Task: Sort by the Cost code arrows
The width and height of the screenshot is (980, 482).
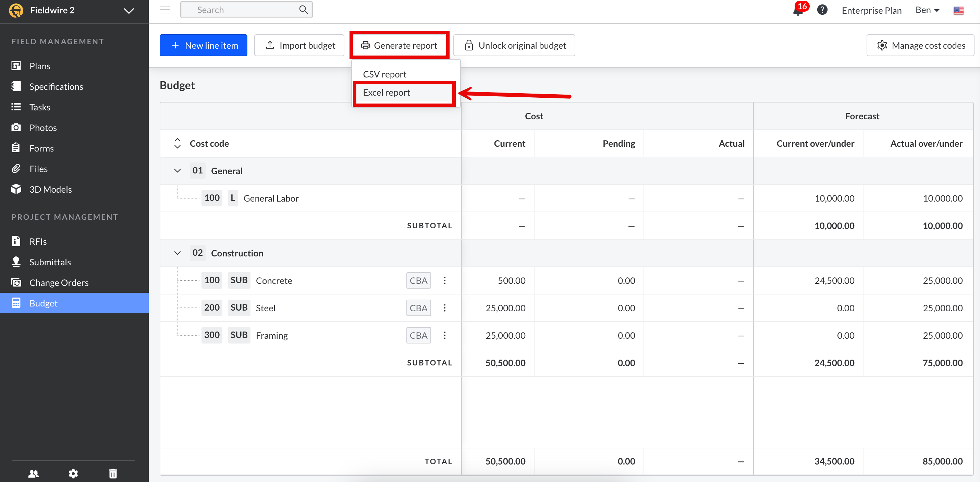Action: click(x=177, y=144)
